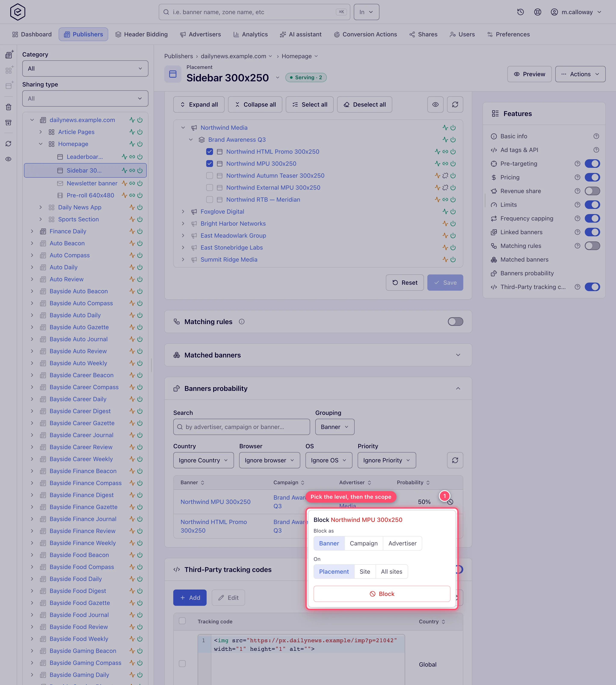Click the block icon for Northwind MPU row

tap(450, 502)
